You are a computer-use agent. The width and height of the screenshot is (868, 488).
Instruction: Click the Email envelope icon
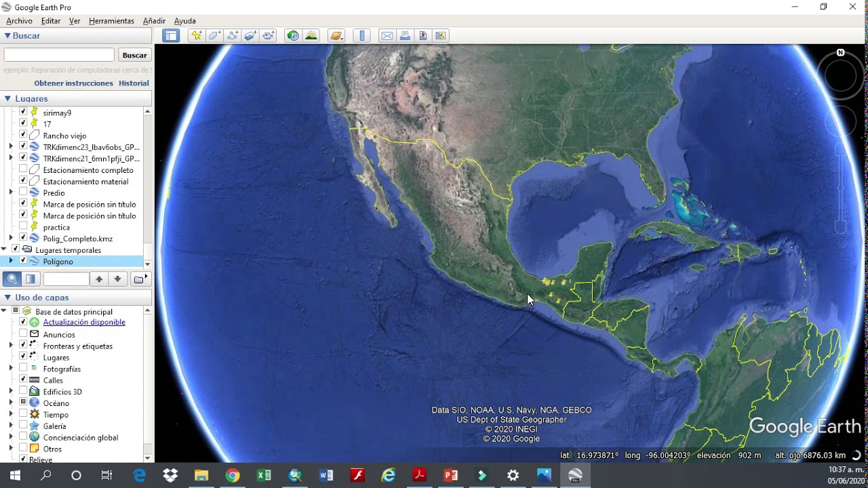point(387,36)
